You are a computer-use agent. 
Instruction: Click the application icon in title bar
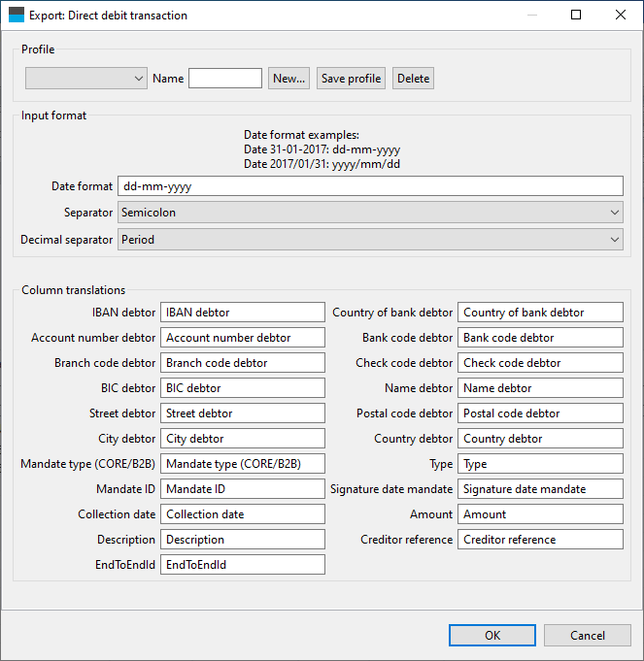pos(17,15)
